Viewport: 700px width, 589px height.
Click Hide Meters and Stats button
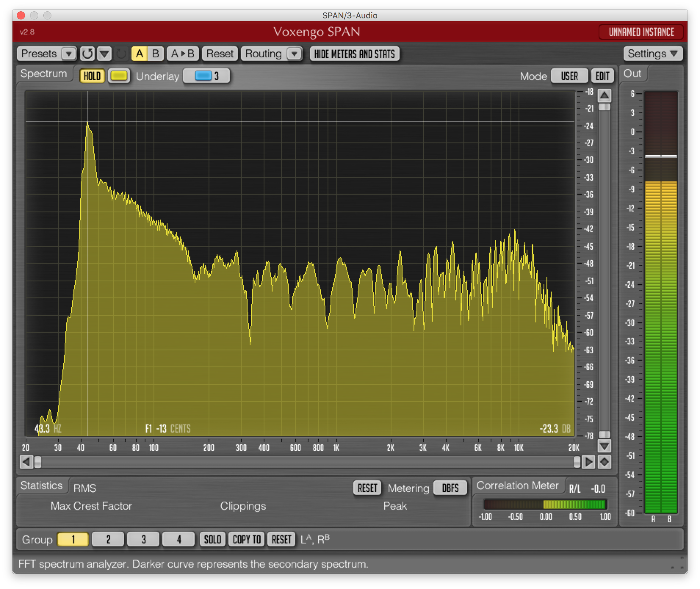tap(354, 54)
